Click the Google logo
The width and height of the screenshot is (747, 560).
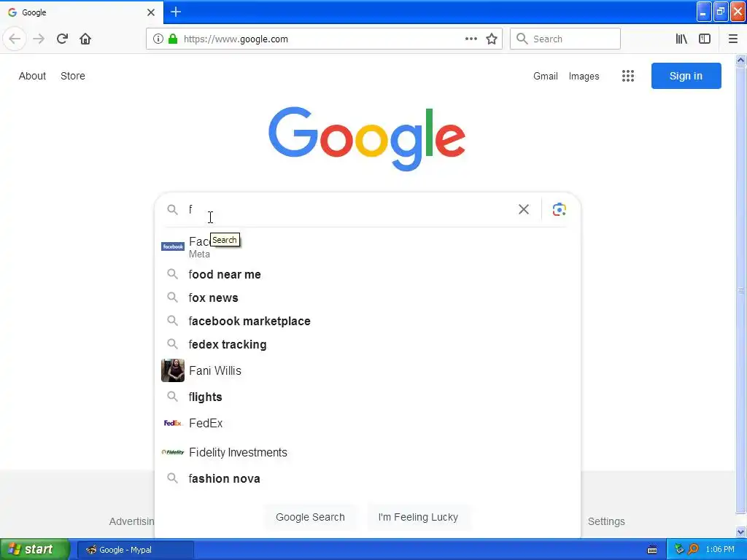pos(367,138)
